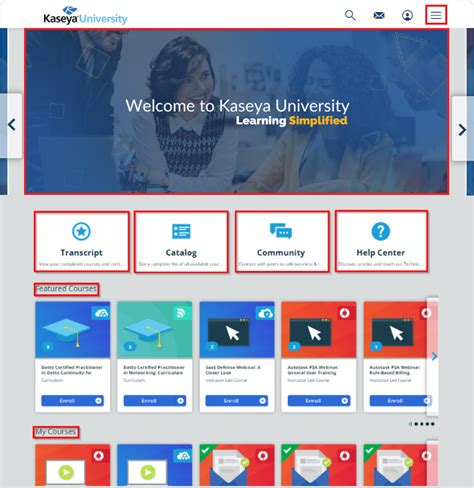The width and height of the screenshot is (474, 488).
Task: Enroll in Autotask Rule-Based Billing
Action: click(401, 401)
